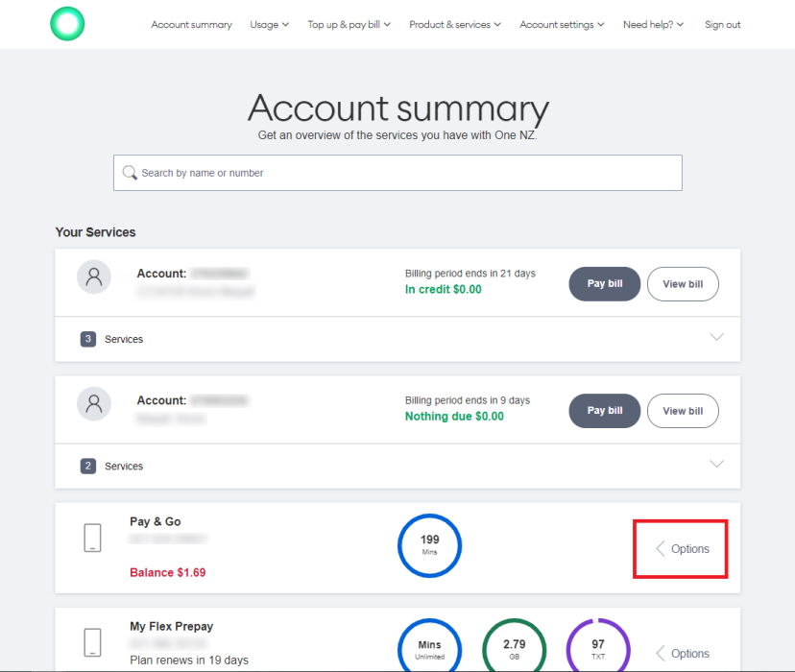795x672 pixels.
Task: Click the search magnifier icon
Action: pos(130,173)
